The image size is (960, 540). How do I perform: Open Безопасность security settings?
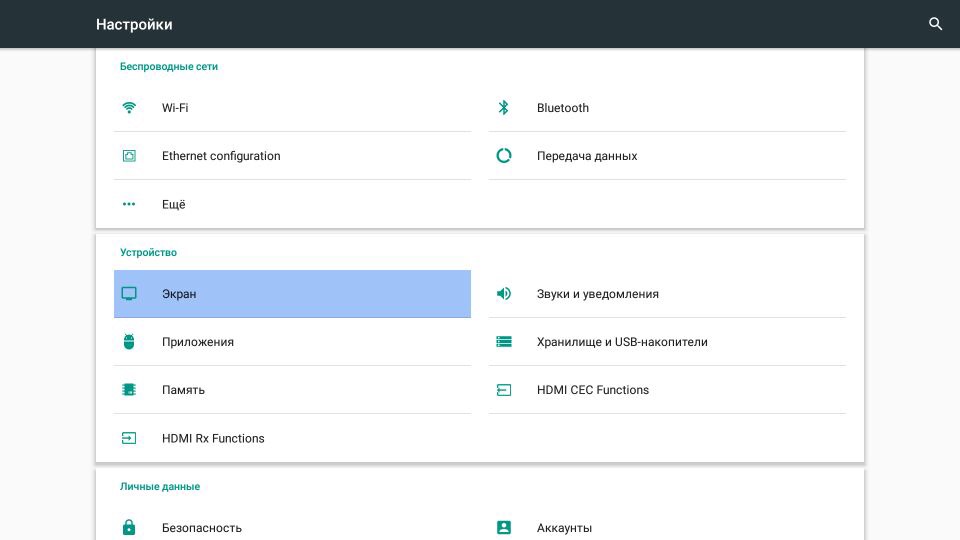point(202,527)
